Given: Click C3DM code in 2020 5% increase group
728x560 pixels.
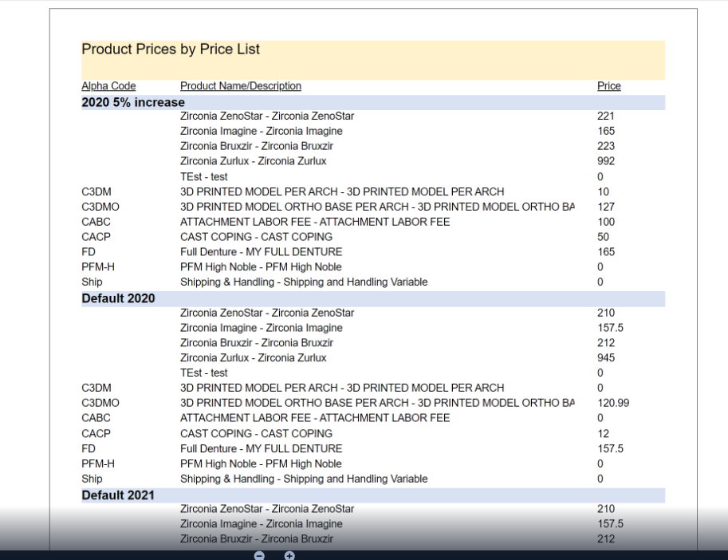Looking at the screenshot, I should point(96,191).
